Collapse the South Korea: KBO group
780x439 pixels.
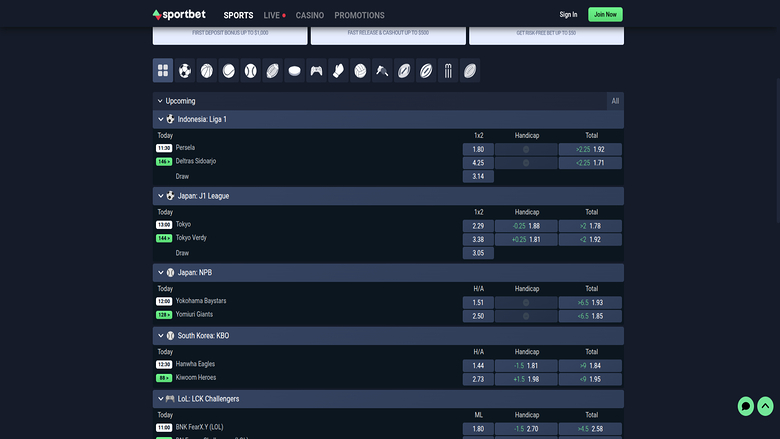(160, 336)
